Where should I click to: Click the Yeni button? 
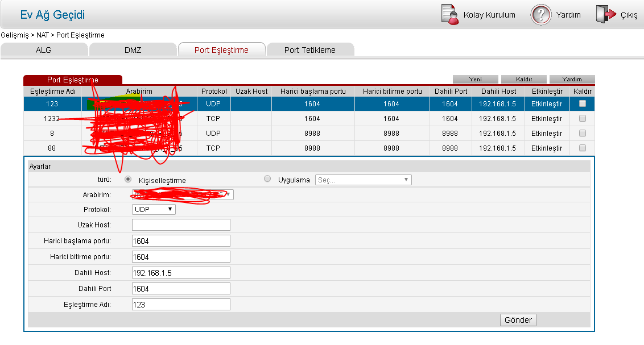coord(476,79)
